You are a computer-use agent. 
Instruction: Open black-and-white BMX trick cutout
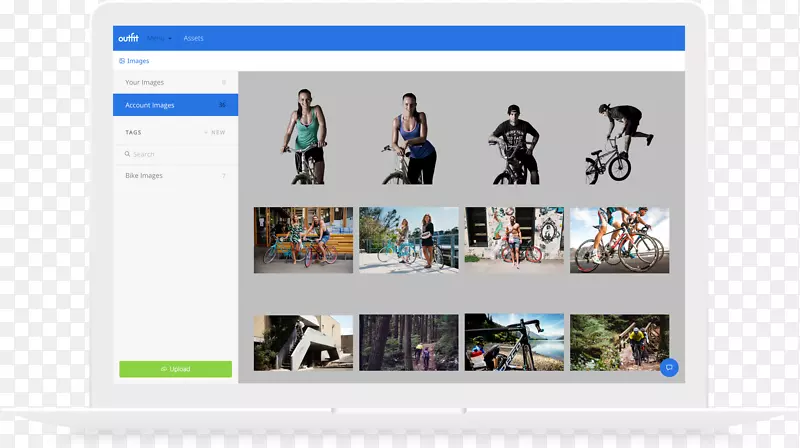pyautogui.click(x=616, y=142)
